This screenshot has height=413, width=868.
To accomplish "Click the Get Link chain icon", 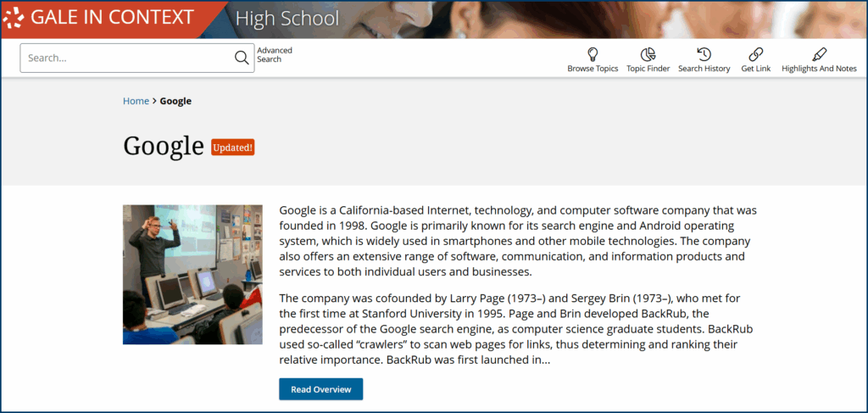I will [755, 54].
